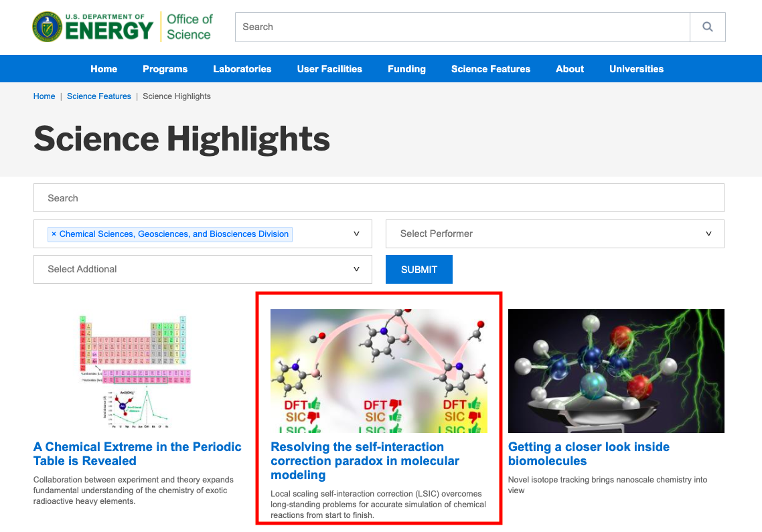Click the SUBMIT button
This screenshot has width=762, height=532.
click(x=419, y=270)
